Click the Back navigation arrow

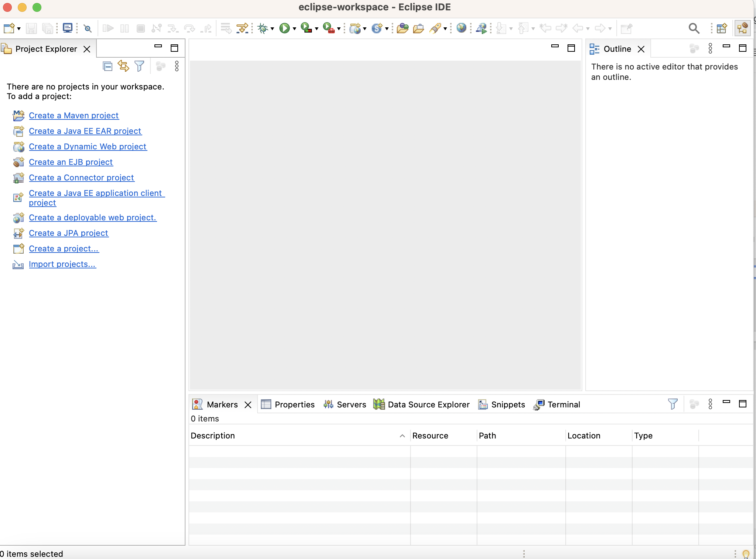(x=578, y=28)
